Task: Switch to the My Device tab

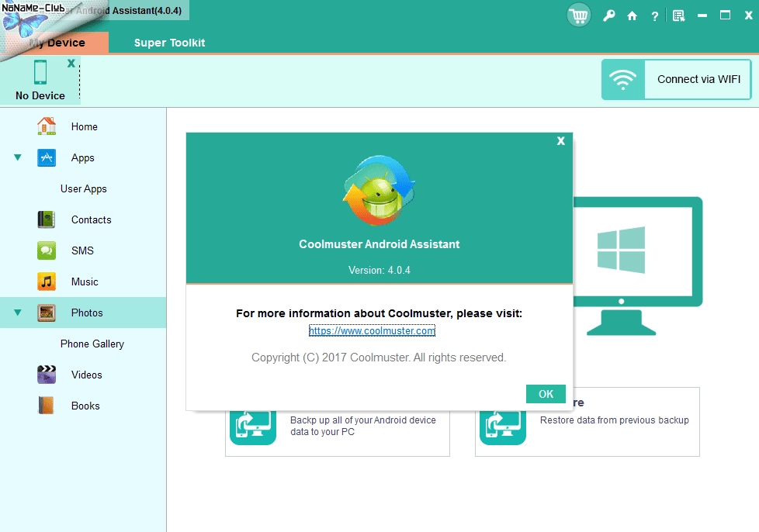Action: pyautogui.click(x=57, y=43)
